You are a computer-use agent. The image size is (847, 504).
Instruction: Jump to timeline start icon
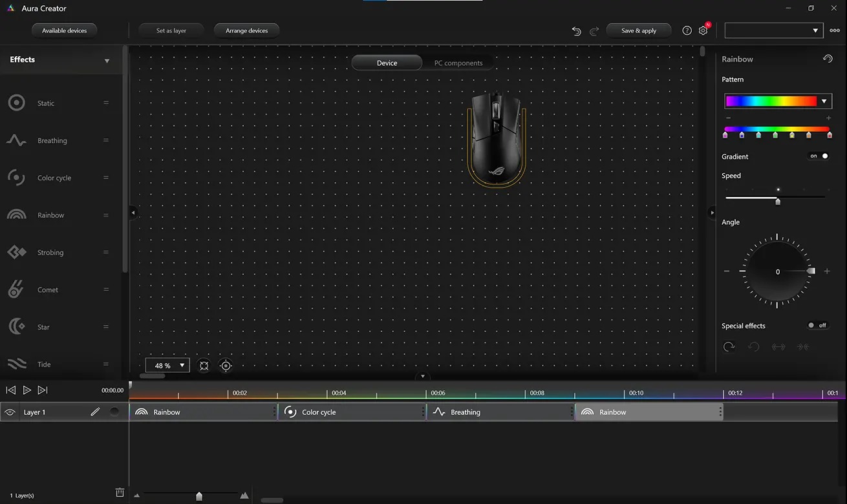click(x=10, y=390)
